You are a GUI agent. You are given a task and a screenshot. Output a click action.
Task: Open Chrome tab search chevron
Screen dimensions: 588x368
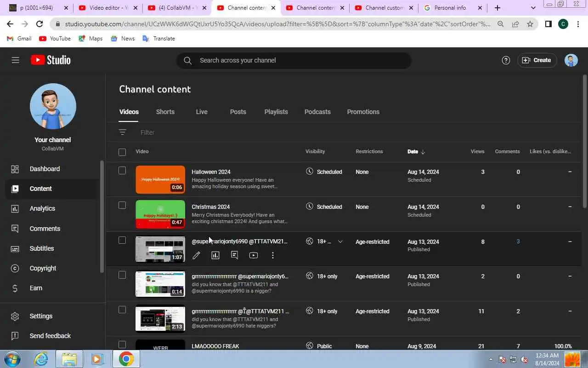(533, 8)
